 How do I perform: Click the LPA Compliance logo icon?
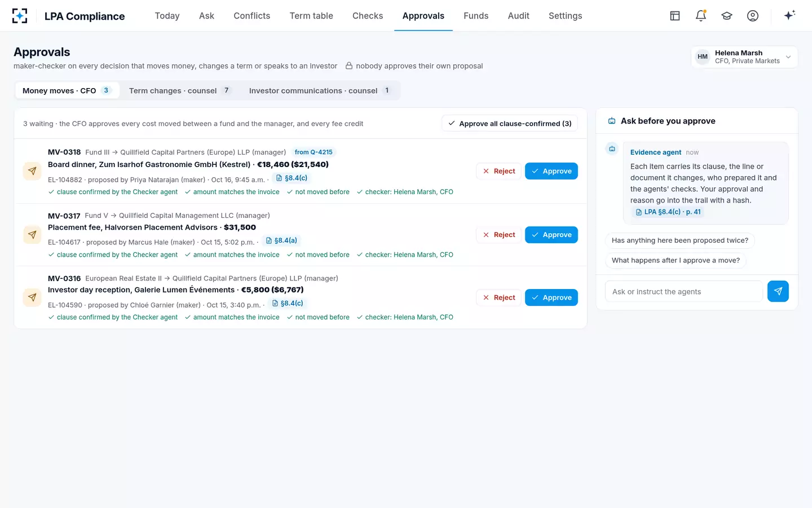[20, 16]
